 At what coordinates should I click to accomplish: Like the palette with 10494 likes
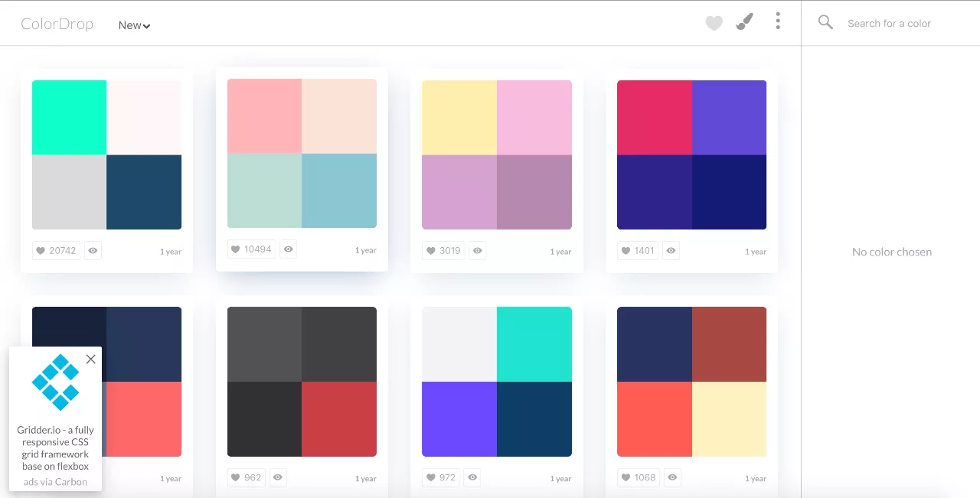[x=252, y=249]
